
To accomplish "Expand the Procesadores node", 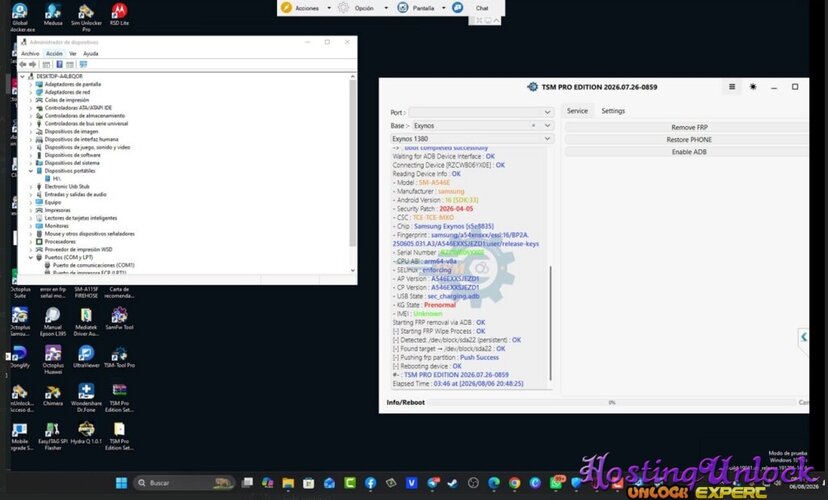I will (31, 242).
